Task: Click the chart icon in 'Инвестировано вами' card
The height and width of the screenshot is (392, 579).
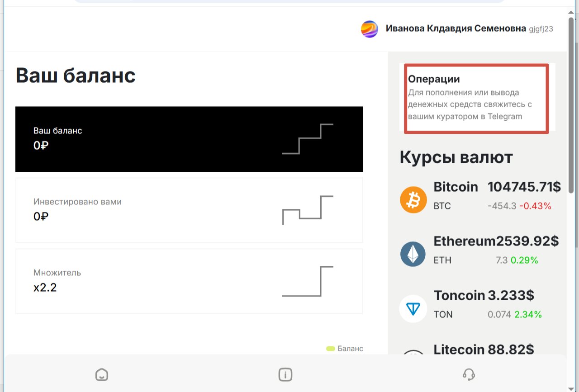Action: tap(308, 210)
